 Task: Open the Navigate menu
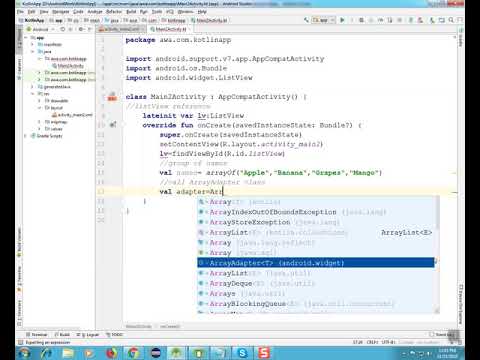60,12
